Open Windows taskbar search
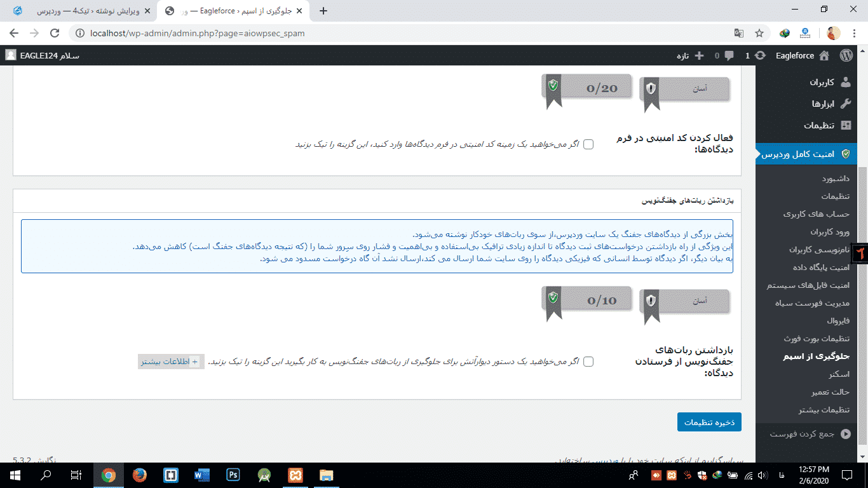The image size is (868, 488). point(46,475)
